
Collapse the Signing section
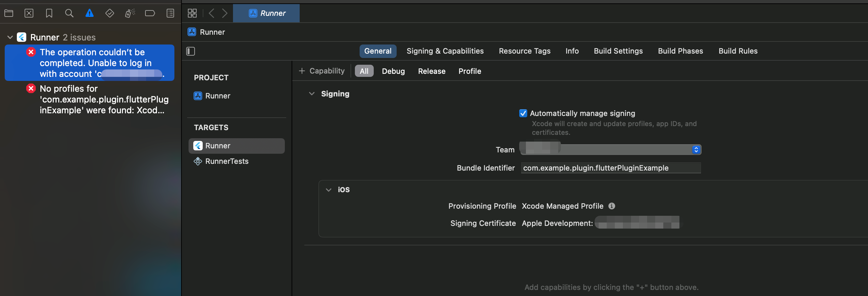312,94
